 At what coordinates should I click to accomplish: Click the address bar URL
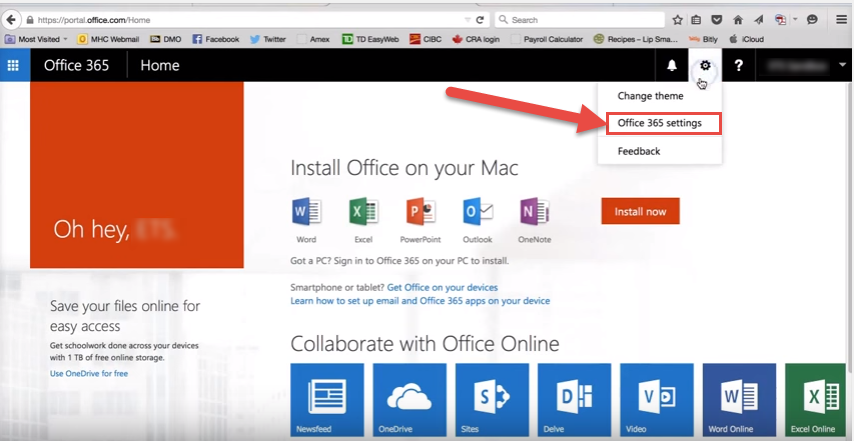tap(94, 20)
